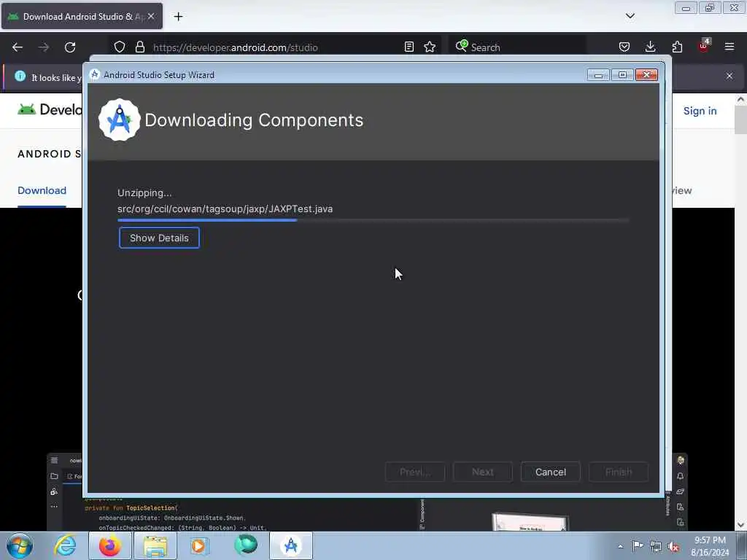Toggle Firefox reader view icon

tap(409, 47)
